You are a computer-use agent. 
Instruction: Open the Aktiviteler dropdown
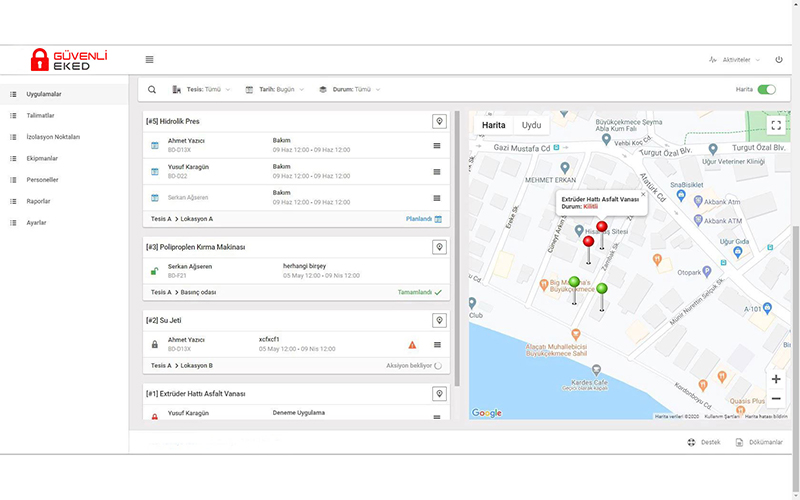pos(734,60)
